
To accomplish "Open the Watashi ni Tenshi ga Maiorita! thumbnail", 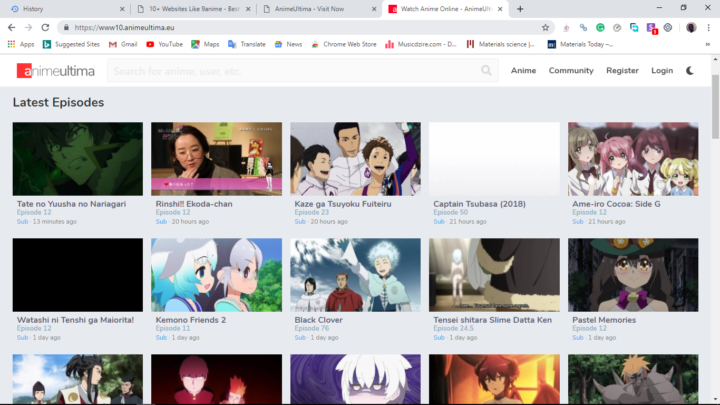I will coord(78,275).
